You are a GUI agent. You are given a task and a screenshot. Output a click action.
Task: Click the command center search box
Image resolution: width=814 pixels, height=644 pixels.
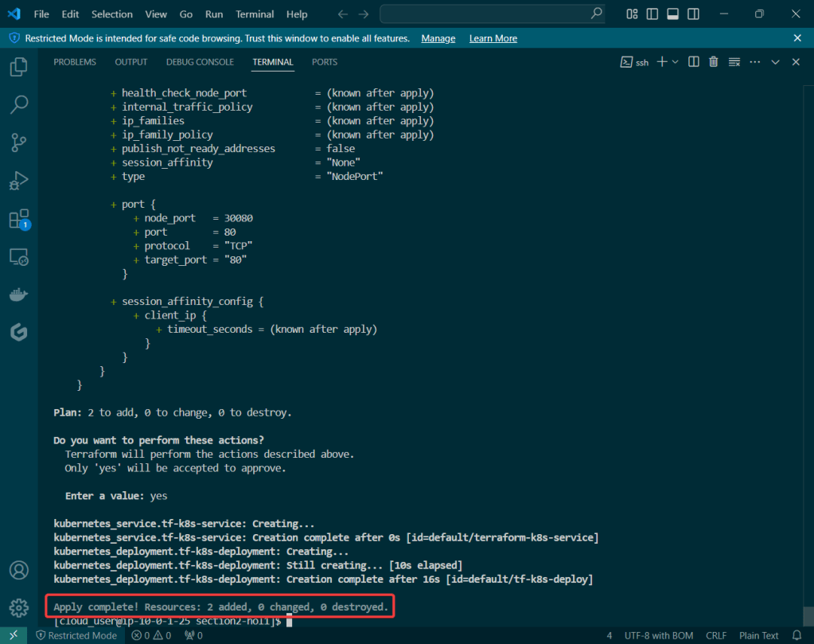click(x=492, y=14)
